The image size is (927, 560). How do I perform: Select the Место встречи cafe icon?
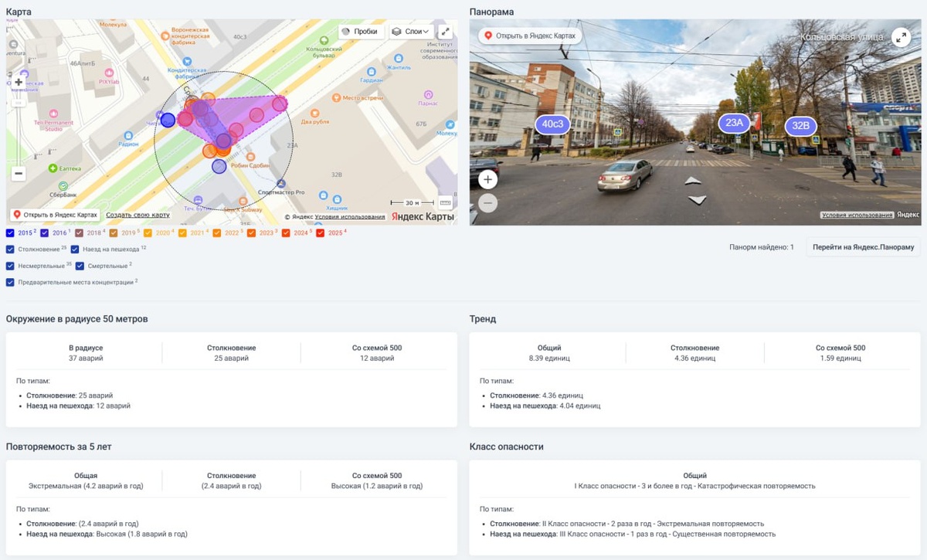pyautogui.click(x=336, y=98)
